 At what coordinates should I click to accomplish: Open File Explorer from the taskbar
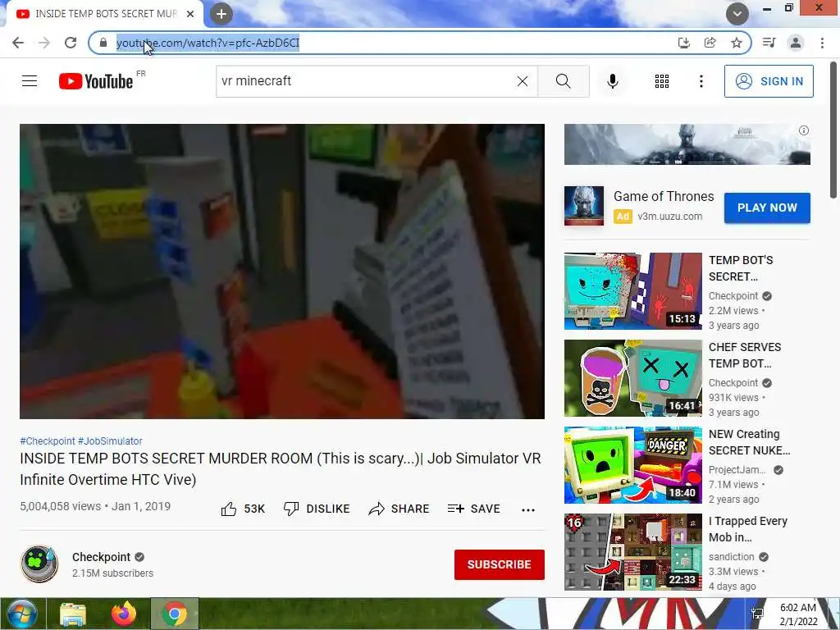73,614
